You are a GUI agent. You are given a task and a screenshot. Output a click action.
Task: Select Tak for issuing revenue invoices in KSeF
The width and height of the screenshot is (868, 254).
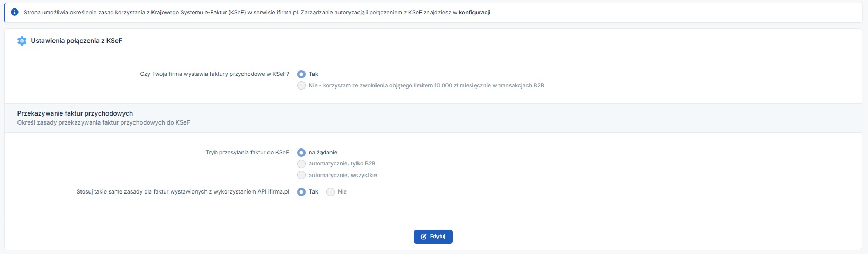click(301, 74)
